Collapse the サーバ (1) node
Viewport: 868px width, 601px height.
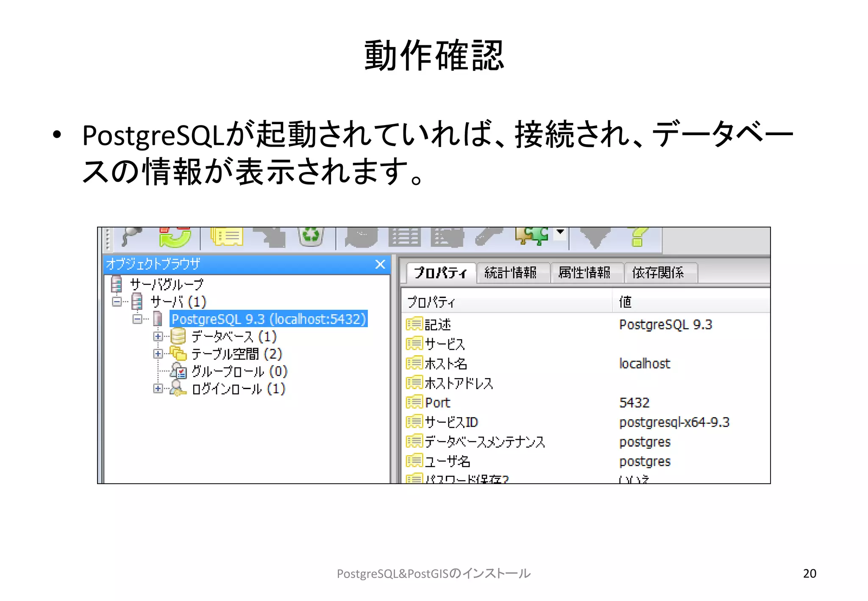coord(117,302)
